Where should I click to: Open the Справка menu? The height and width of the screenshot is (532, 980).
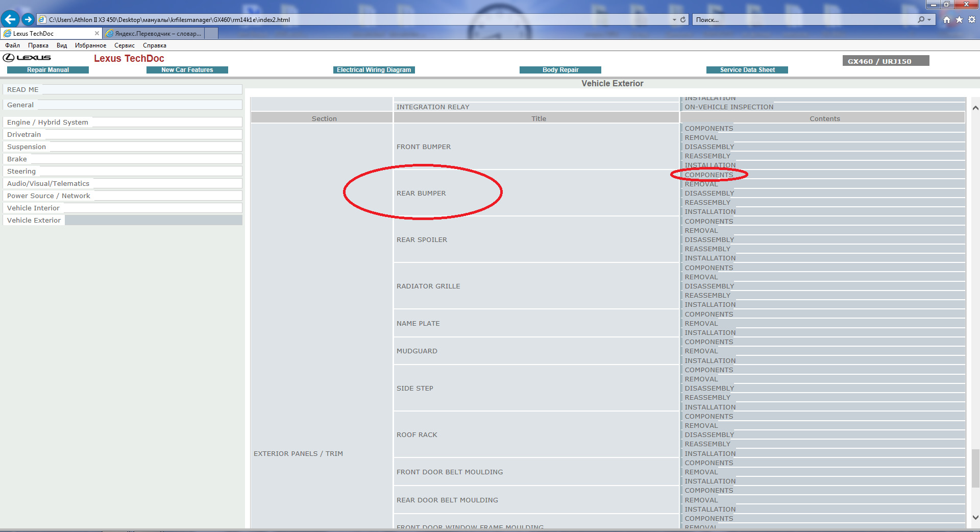(x=155, y=45)
